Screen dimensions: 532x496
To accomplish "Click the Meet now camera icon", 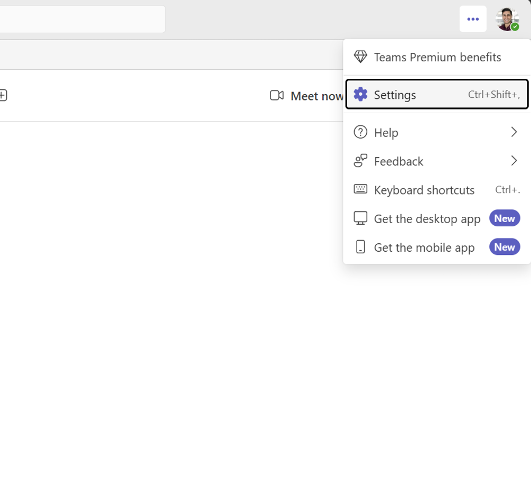I will pyautogui.click(x=277, y=96).
